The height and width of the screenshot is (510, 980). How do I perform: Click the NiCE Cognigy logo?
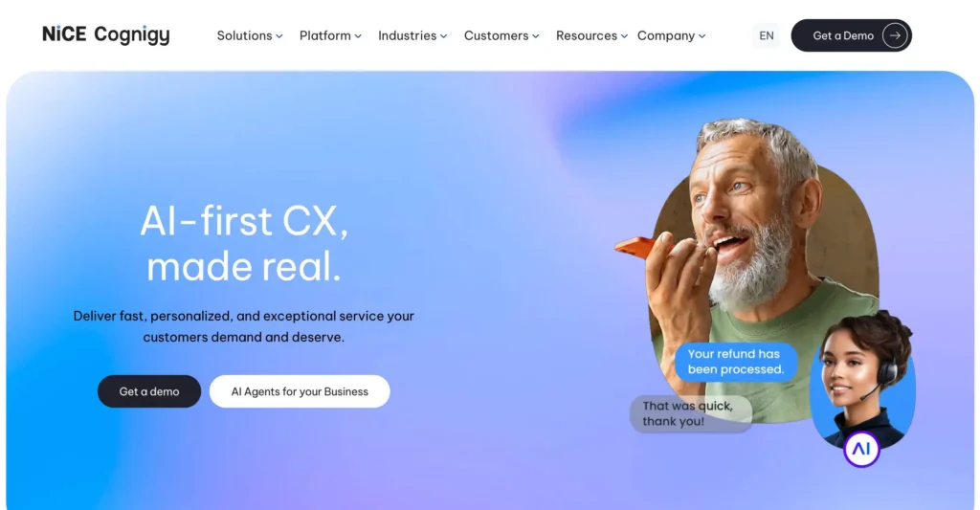105,35
